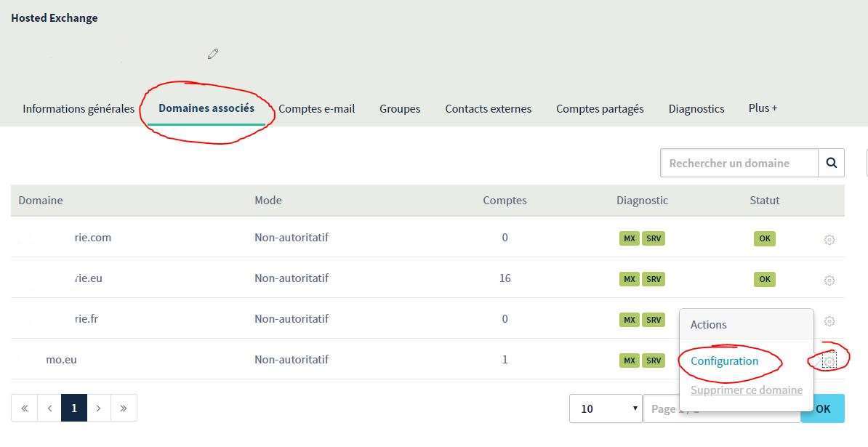
Task: Click the SRV badge on the vie.eu row
Action: [x=654, y=279]
